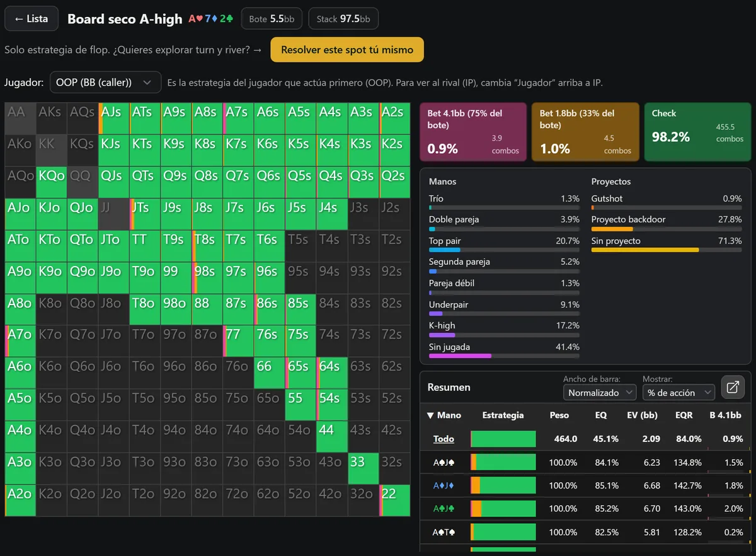Click the Manos section heading
Image resolution: width=756 pixels, height=556 pixels.
pos(442,182)
